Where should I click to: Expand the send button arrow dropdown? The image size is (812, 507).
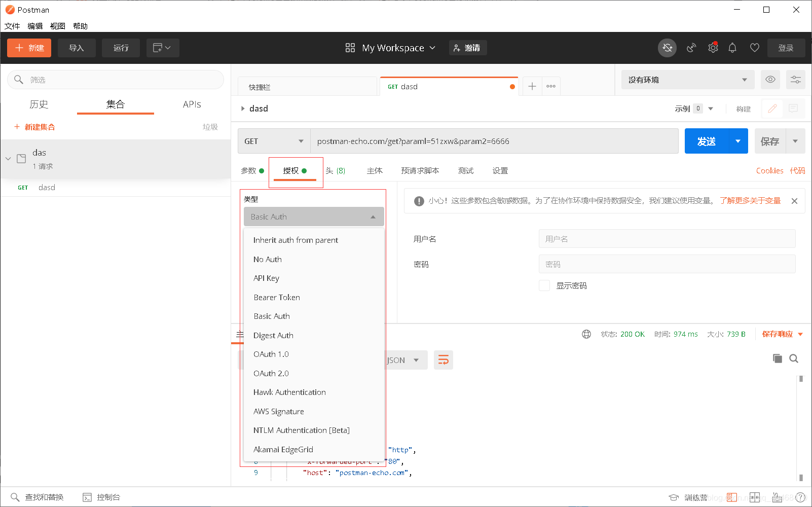738,141
